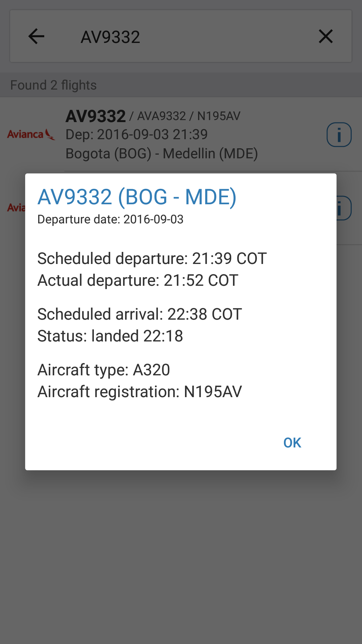Clear the AV9332 search with X icon

(325, 36)
